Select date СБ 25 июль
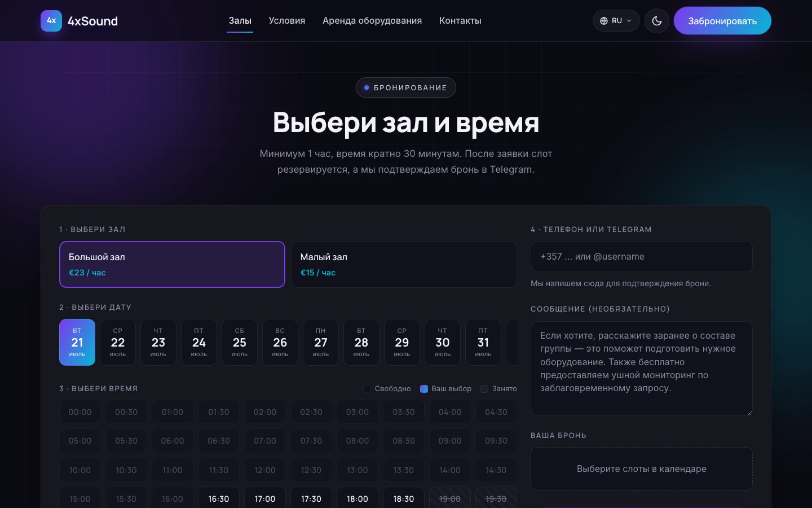 (240, 342)
